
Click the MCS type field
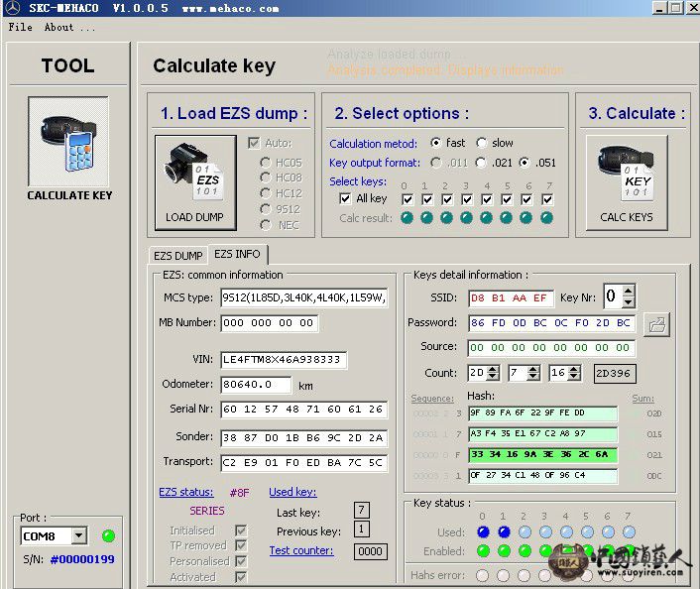point(304,297)
